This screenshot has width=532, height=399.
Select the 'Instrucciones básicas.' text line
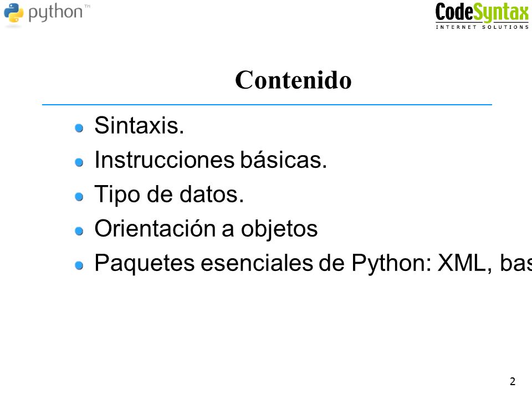click(211, 160)
